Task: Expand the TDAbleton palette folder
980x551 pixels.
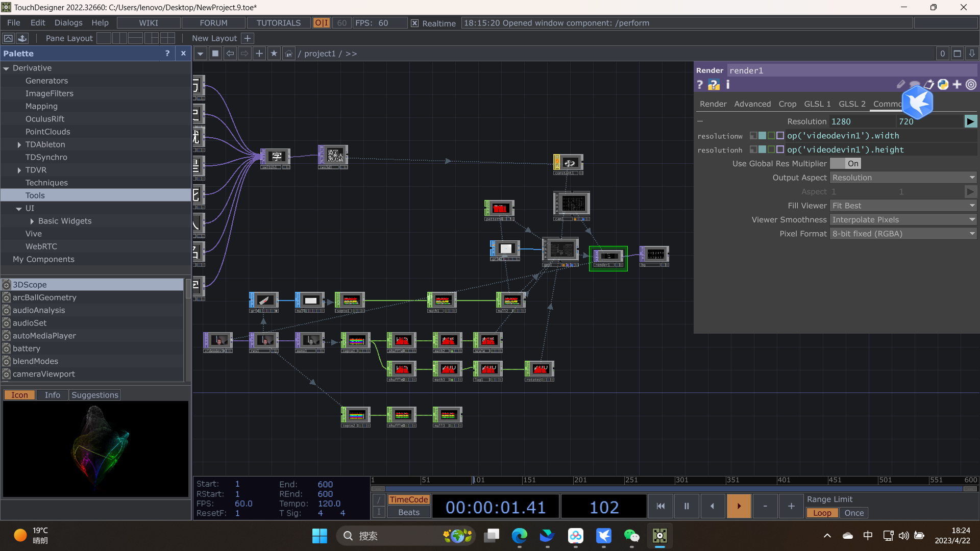Action: point(19,145)
